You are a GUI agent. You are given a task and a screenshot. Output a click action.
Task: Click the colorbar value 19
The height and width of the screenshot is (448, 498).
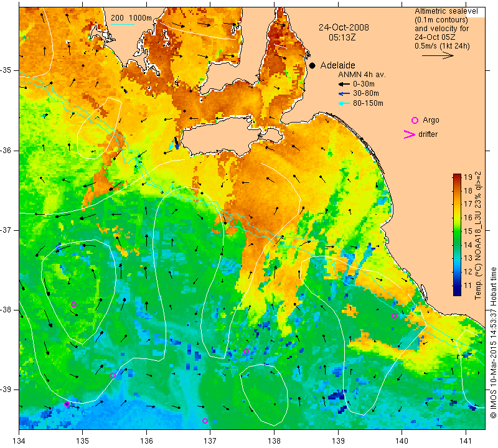click(468, 177)
